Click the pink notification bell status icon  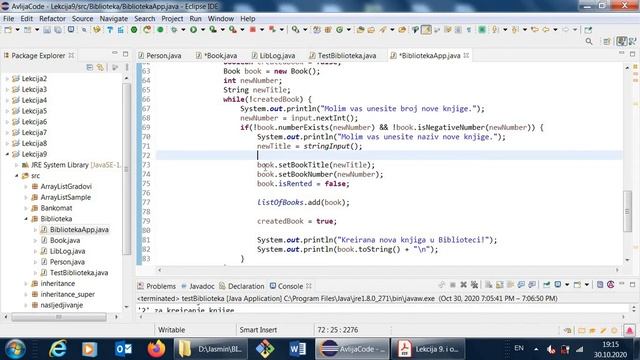click(629, 330)
